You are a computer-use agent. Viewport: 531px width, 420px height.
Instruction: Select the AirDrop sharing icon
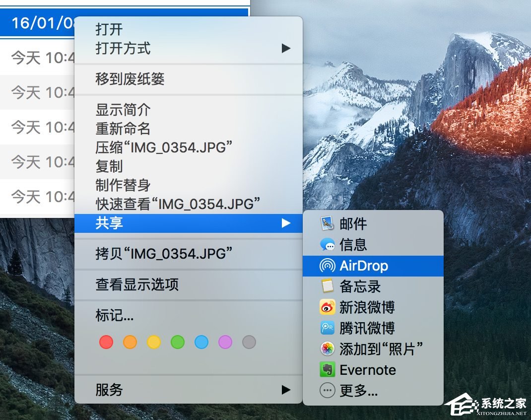327,266
